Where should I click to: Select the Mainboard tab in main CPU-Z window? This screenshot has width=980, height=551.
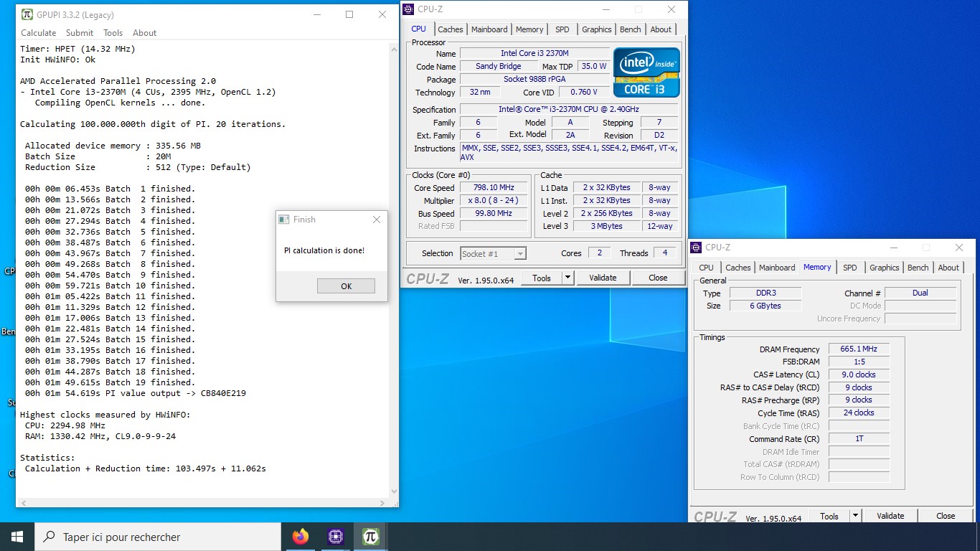(x=489, y=29)
